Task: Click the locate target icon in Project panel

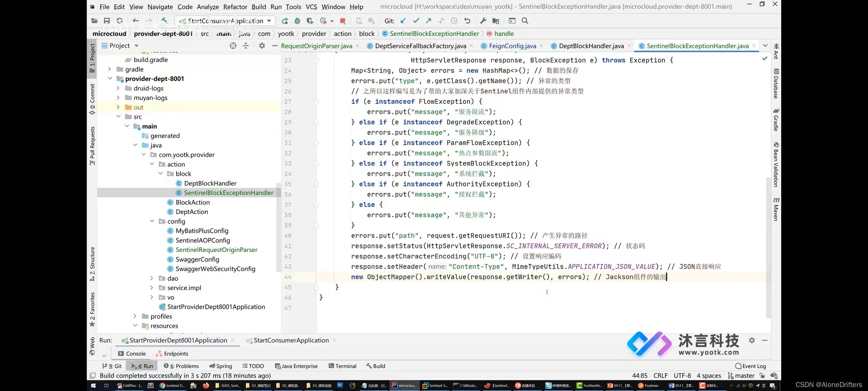Action: click(233, 46)
